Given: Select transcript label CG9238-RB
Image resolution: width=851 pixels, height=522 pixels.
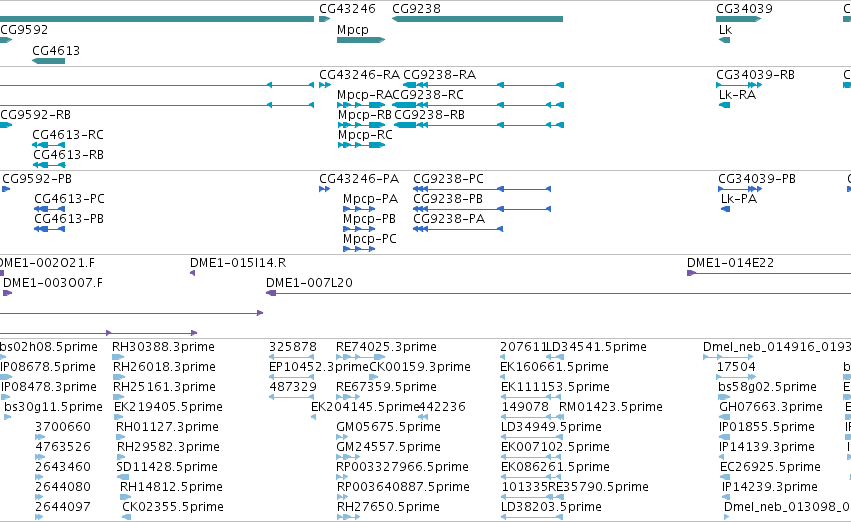Looking at the screenshot, I should 429,115.
